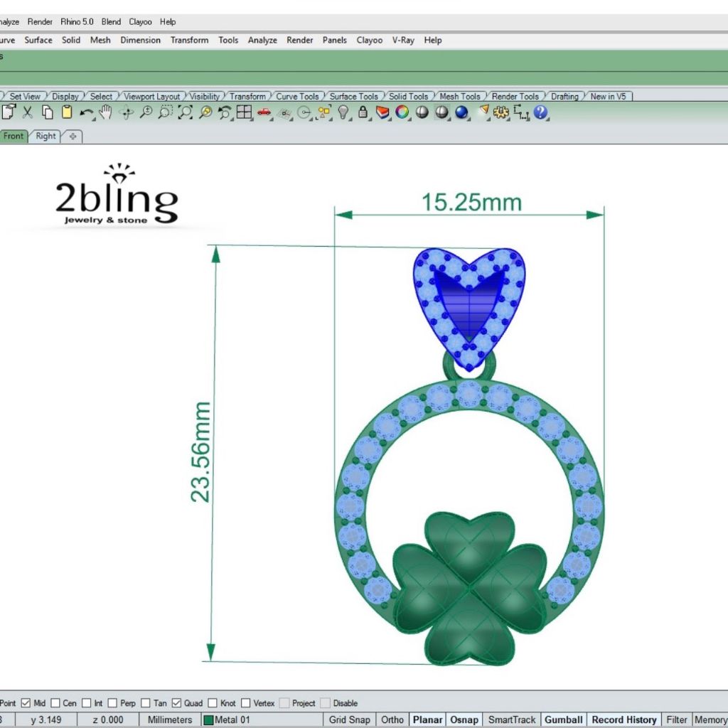Click the Options gear icon

[501, 112]
